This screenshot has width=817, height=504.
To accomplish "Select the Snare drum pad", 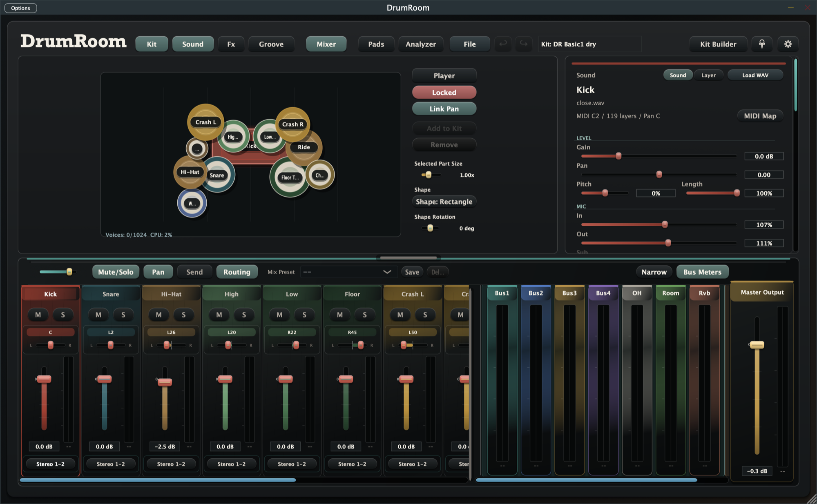I will click(x=217, y=175).
